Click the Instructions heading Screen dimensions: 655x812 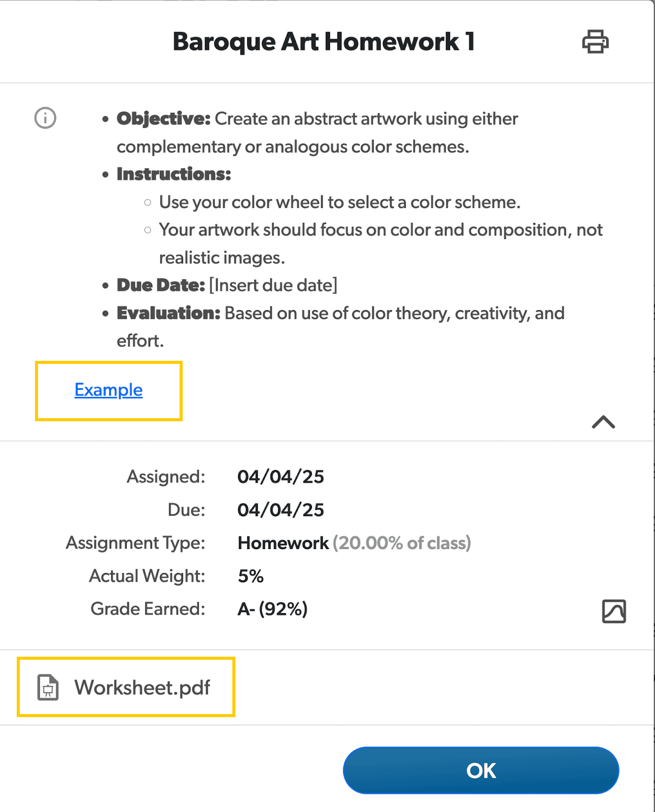(x=174, y=174)
